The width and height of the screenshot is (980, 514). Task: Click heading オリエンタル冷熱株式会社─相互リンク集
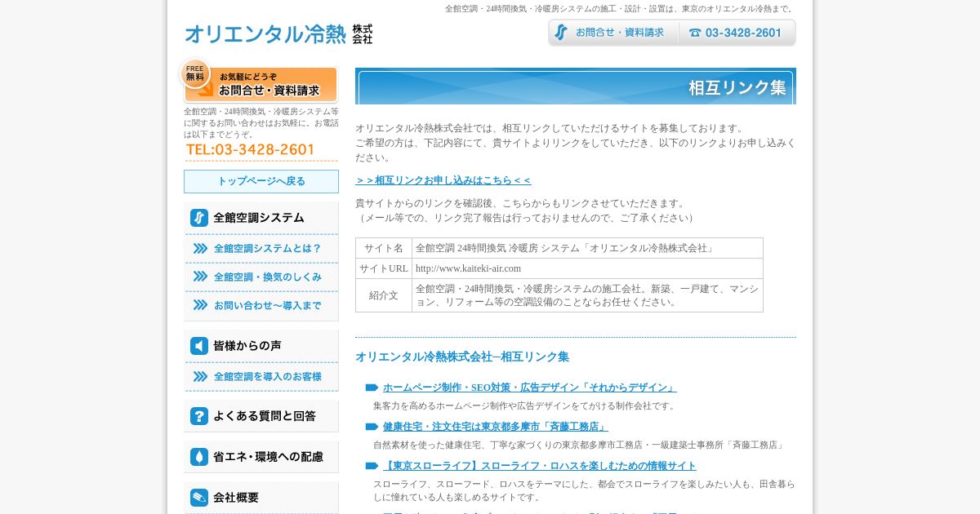click(x=462, y=357)
